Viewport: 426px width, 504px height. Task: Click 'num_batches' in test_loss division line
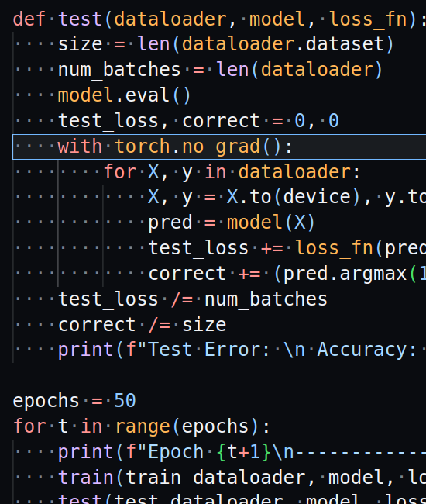(x=266, y=299)
